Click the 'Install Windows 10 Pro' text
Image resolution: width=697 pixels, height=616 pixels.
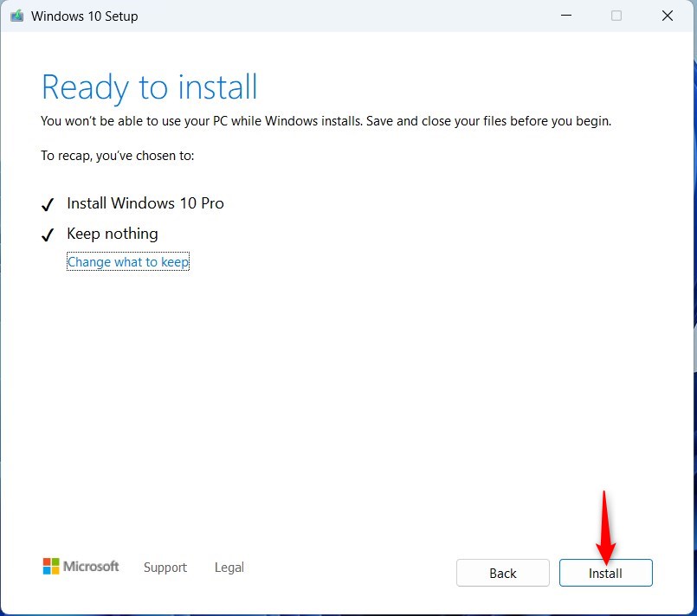click(145, 203)
